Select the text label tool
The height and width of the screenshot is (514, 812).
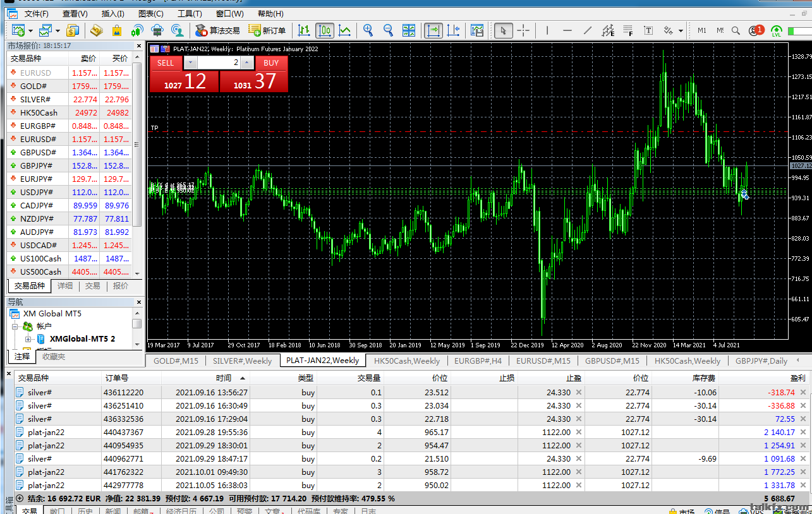pyautogui.click(x=648, y=30)
